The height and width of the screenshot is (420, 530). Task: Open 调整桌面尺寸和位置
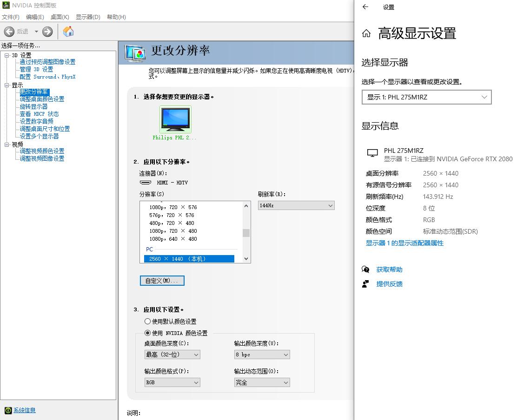pyautogui.click(x=45, y=129)
